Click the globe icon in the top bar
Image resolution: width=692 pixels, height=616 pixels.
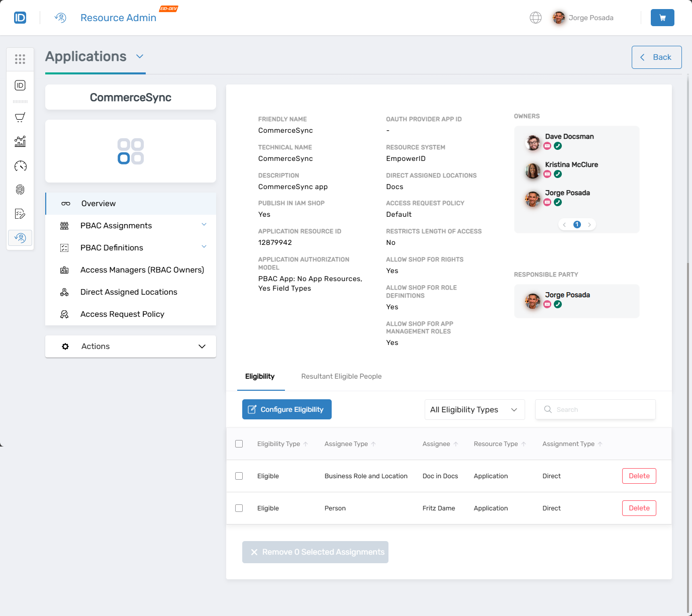click(536, 18)
